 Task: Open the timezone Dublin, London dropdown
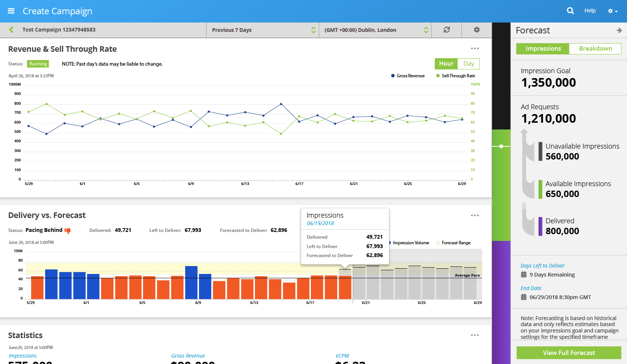pos(375,30)
